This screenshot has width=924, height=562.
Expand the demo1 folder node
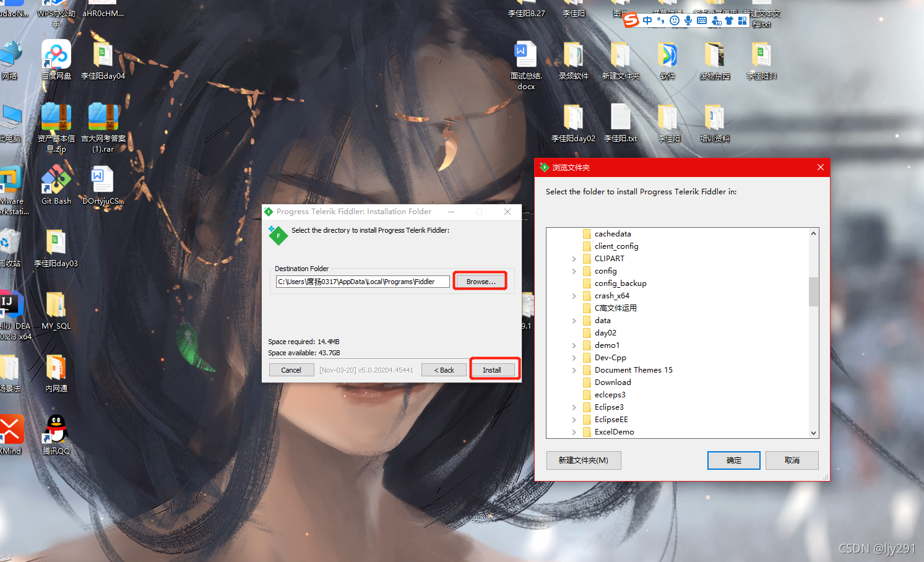574,345
